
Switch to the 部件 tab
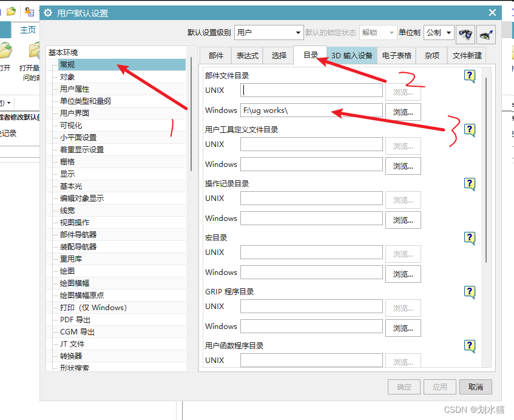click(x=215, y=55)
